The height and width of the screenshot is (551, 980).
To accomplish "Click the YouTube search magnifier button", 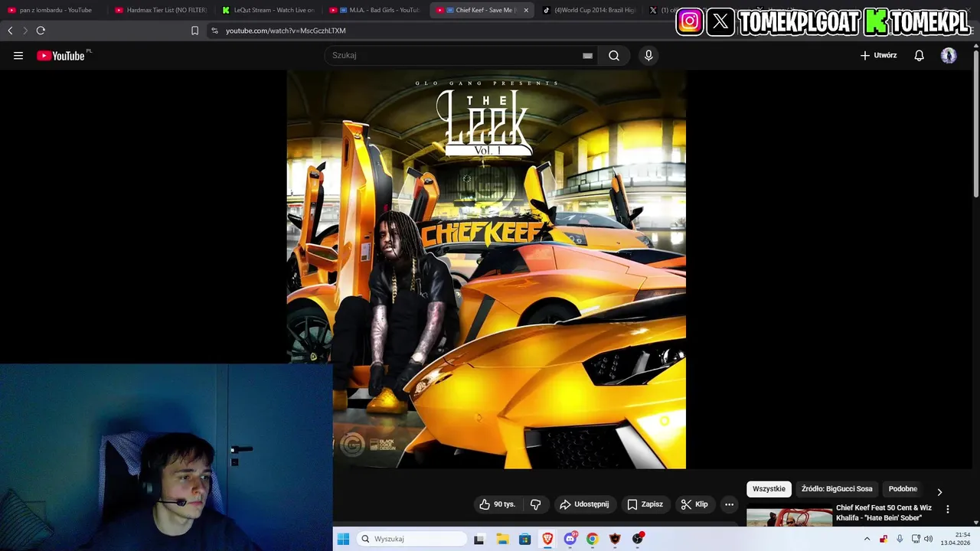I will pos(614,55).
